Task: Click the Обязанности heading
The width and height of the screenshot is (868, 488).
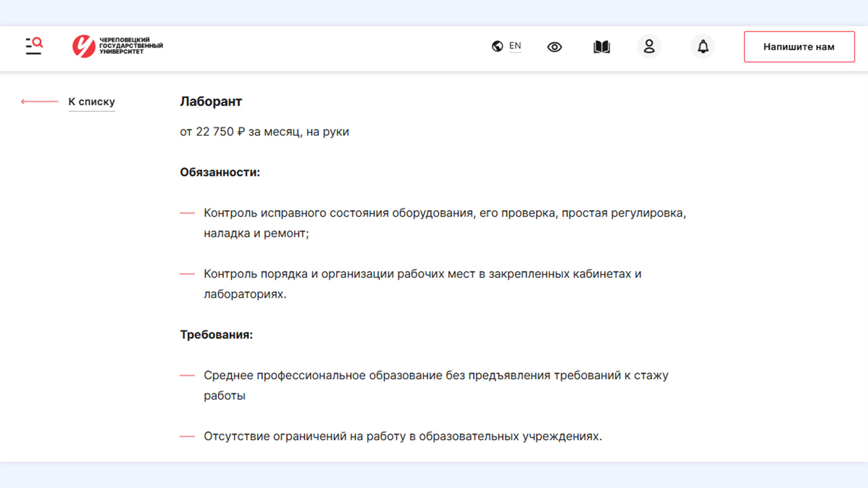Action: (x=220, y=172)
